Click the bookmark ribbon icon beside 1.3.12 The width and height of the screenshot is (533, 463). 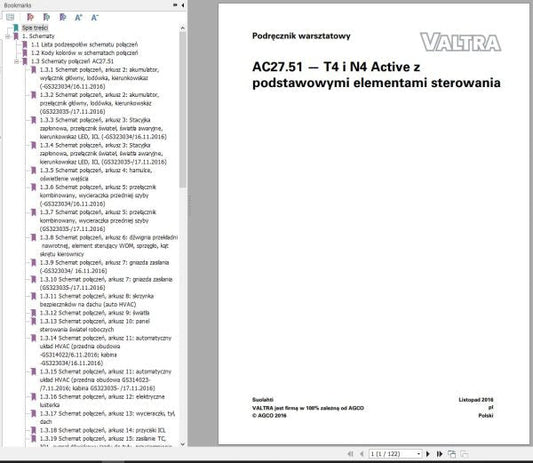point(34,313)
